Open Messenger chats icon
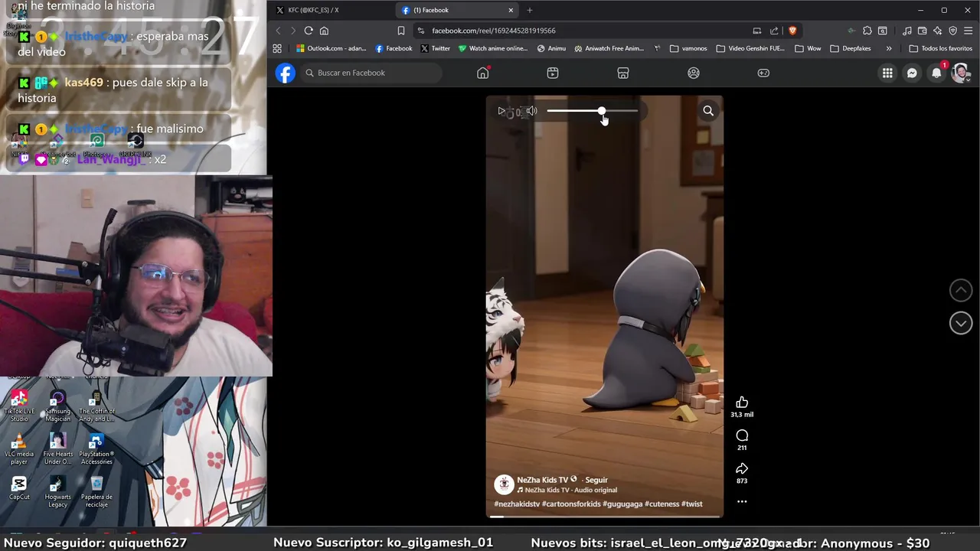Image resolution: width=980 pixels, height=551 pixels. click(912, 73)
